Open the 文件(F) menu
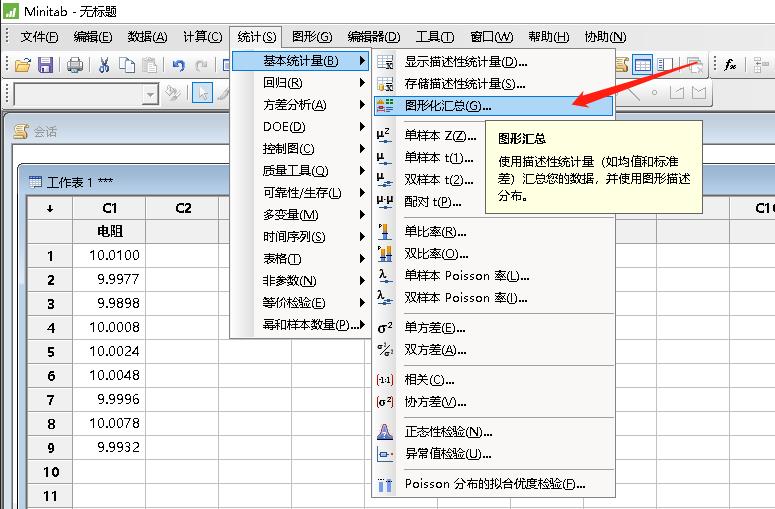Image resolution: width=775 pixels, height=509 pixels. coord(39,37)
